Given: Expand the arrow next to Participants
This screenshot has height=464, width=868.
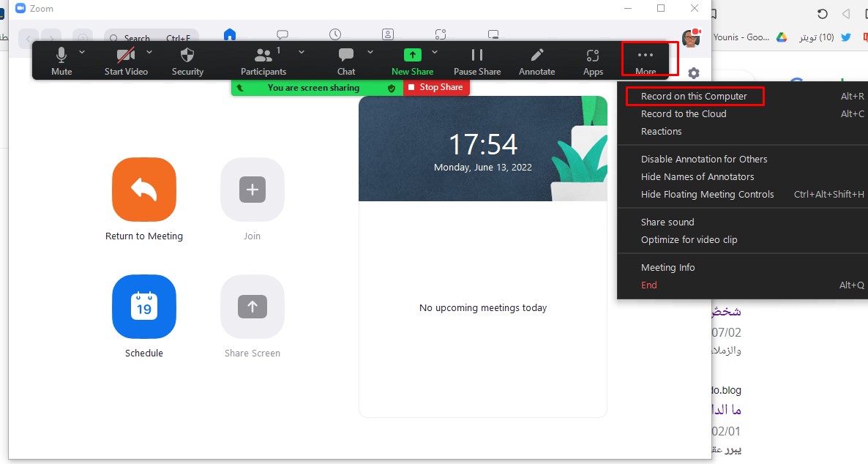Looking at the screenshot, I should 302,52.
